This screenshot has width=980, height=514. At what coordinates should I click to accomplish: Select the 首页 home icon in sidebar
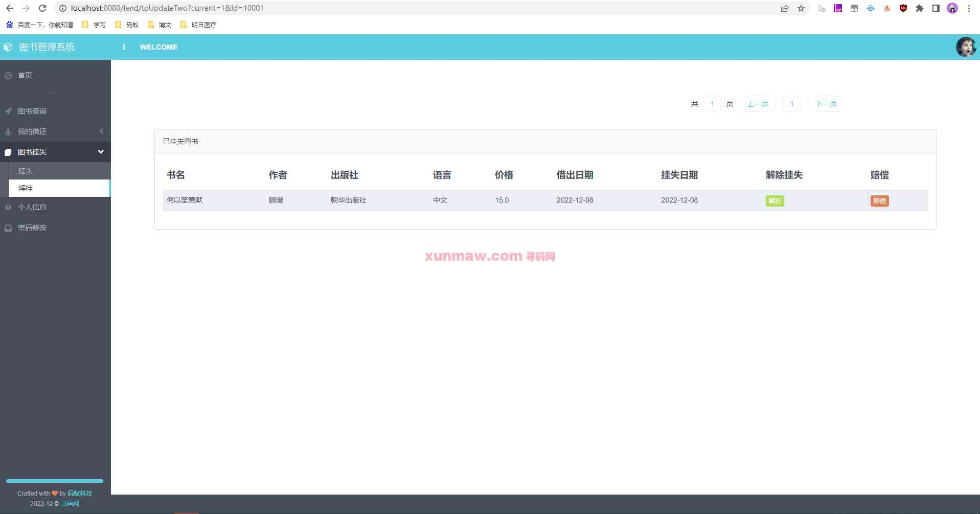tap(8, 75)
